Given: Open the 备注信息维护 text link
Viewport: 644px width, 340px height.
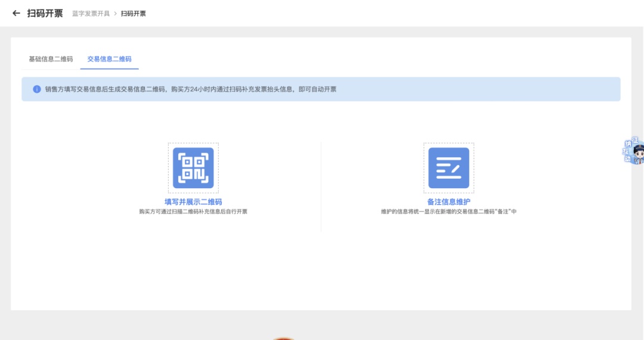Looking at the screenshot, I should coord(448,202).
